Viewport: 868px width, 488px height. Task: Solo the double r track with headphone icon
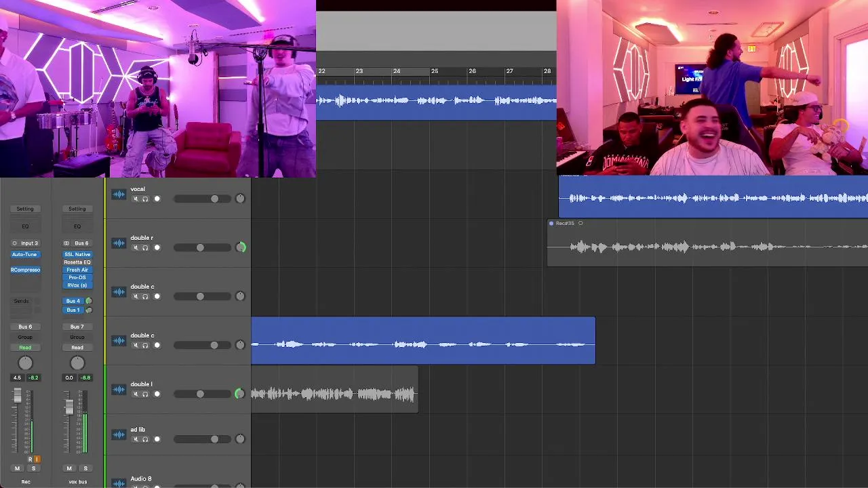pyautogui.click(x=145, y=247)
